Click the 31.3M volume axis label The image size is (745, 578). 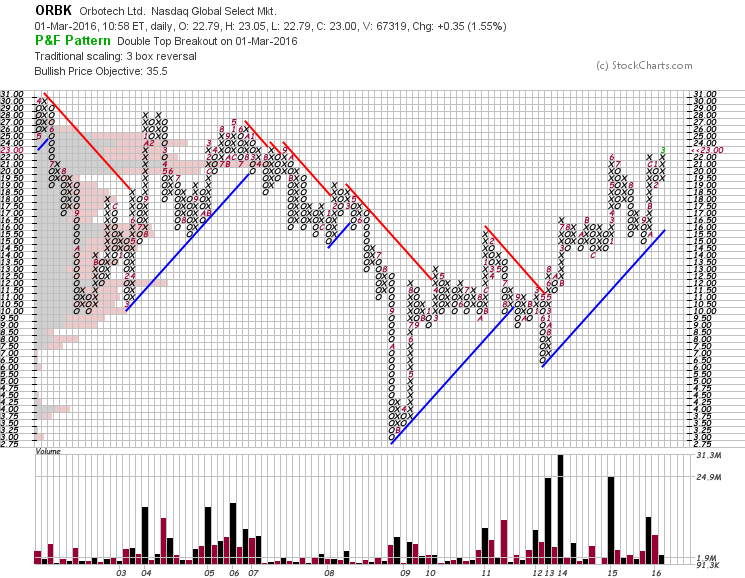tap(708, 455)
